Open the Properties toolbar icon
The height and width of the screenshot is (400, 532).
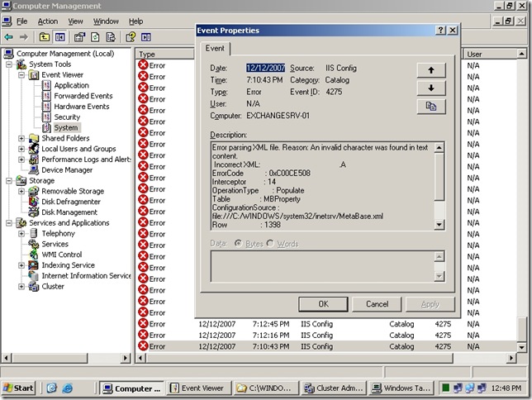[x=80, y=36]
